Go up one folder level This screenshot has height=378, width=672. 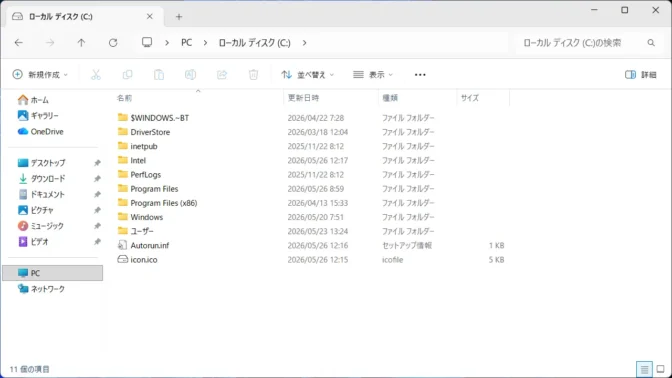click(81, 42)
